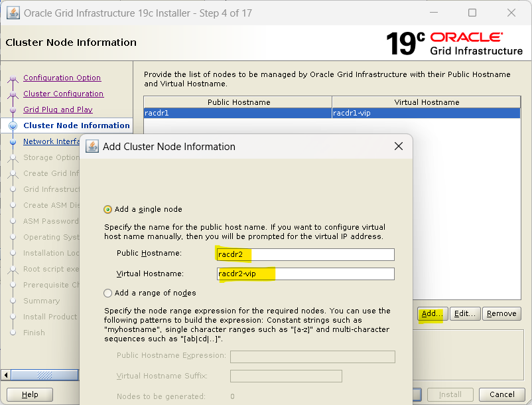Click the Storage Option step in sidebar
The width and height of the screenshot is (532, 405).
[51, 157]
